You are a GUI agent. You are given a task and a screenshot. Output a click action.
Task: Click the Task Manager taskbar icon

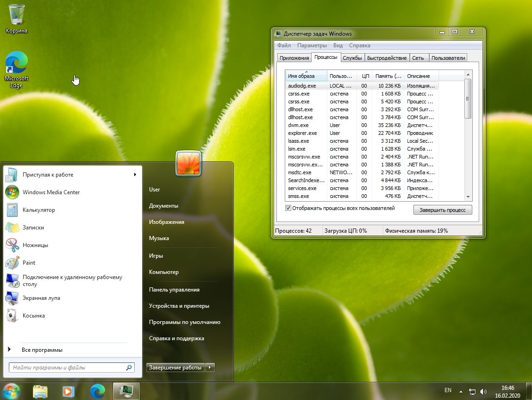[126, 391]
